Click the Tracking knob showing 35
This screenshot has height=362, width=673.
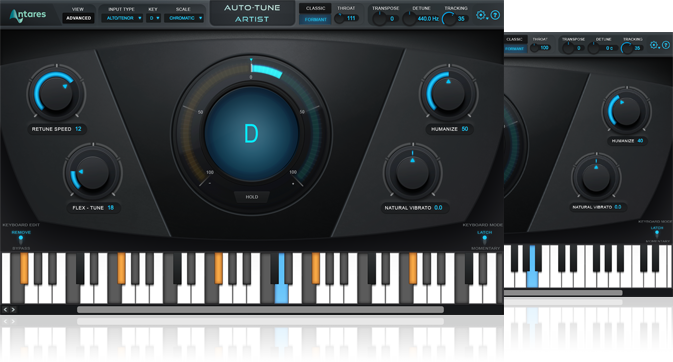coord(449,19)
